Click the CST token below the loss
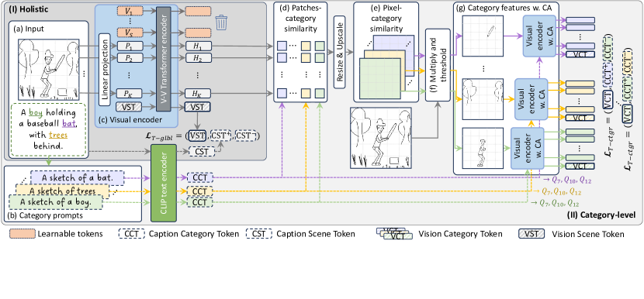 (201, 152)
